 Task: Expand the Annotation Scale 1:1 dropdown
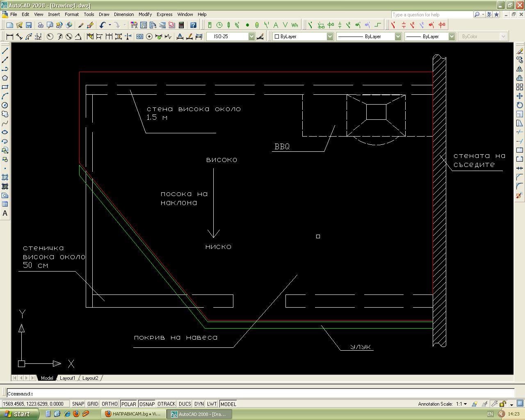(x=465, y=404)
